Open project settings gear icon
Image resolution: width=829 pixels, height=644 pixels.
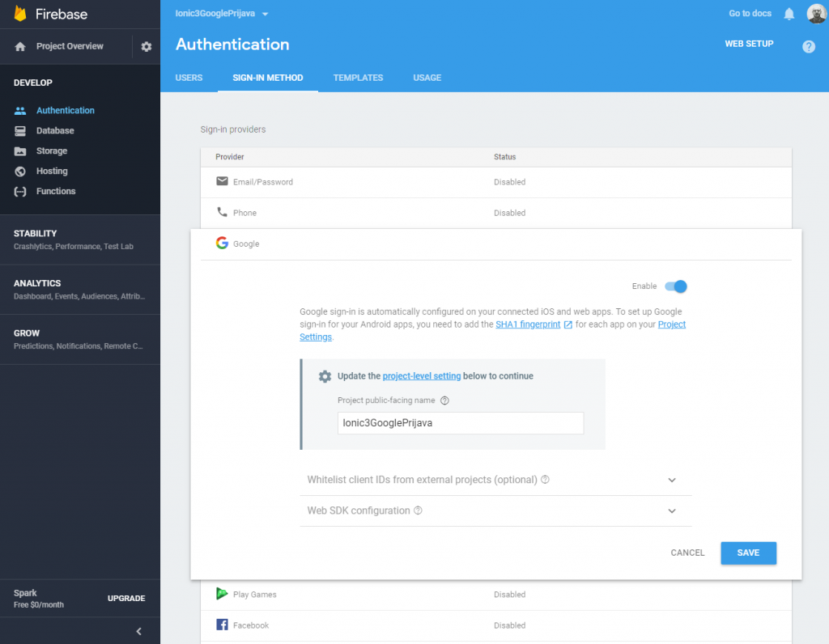[147, 47]
